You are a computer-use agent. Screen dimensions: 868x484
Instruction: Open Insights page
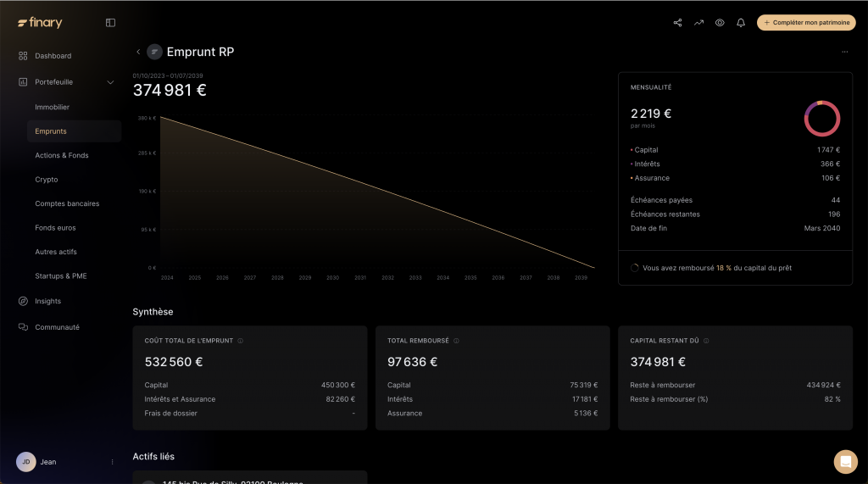tap(47, 301)
